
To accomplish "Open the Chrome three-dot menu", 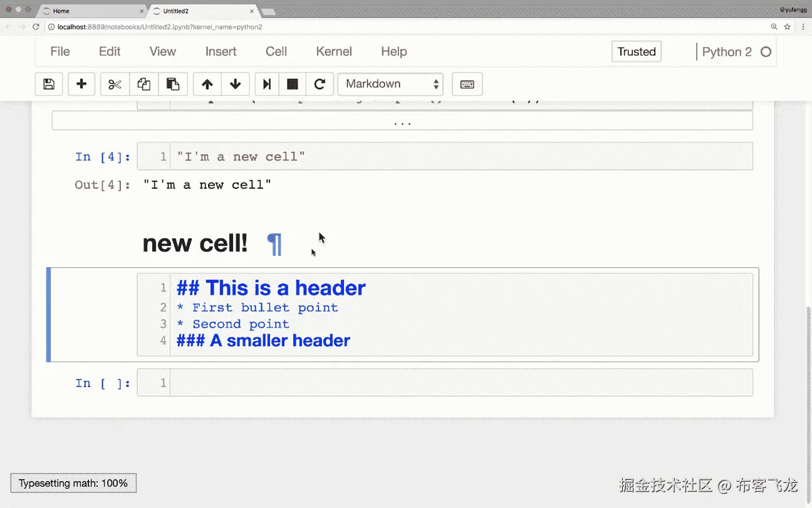I will (802, 27).
